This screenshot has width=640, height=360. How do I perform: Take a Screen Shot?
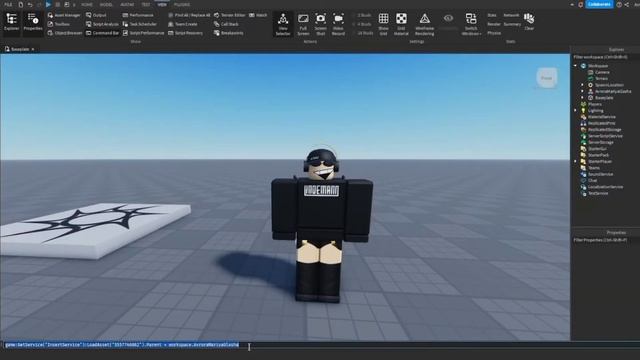click(320, 24)
